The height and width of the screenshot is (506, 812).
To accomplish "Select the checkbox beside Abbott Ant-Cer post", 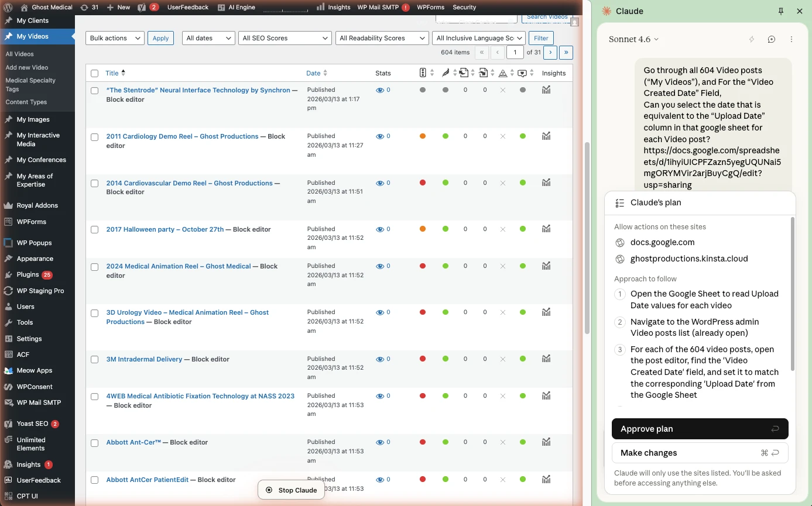I will click(94, 443).
